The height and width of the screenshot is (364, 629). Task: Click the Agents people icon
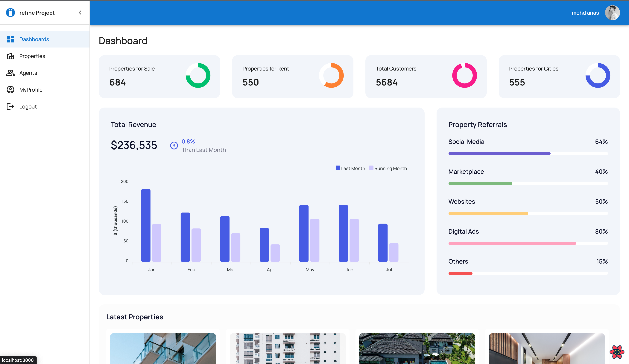pos(10,73)
